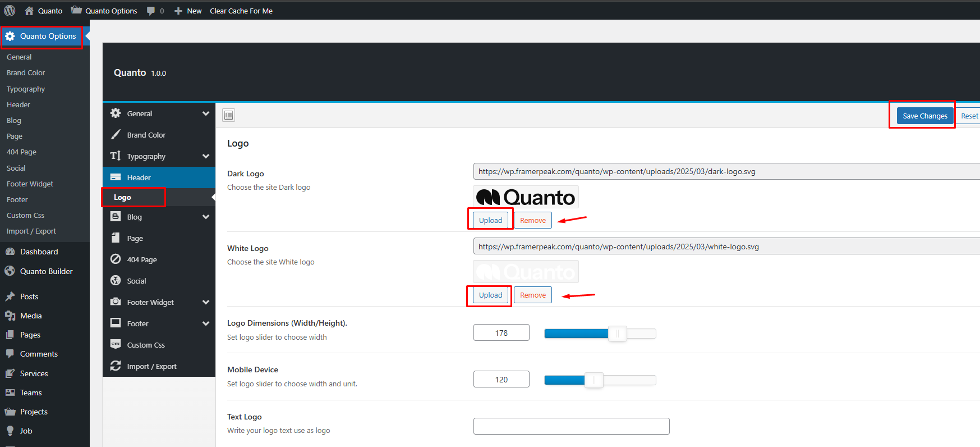Expand the Typography section chevron

click(x=206, y=156)
